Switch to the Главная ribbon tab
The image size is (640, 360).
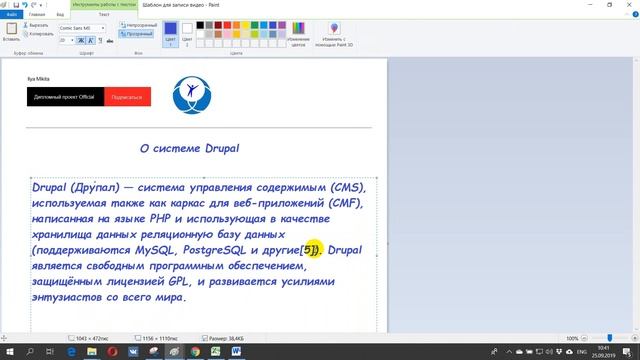tap(37, 15)
